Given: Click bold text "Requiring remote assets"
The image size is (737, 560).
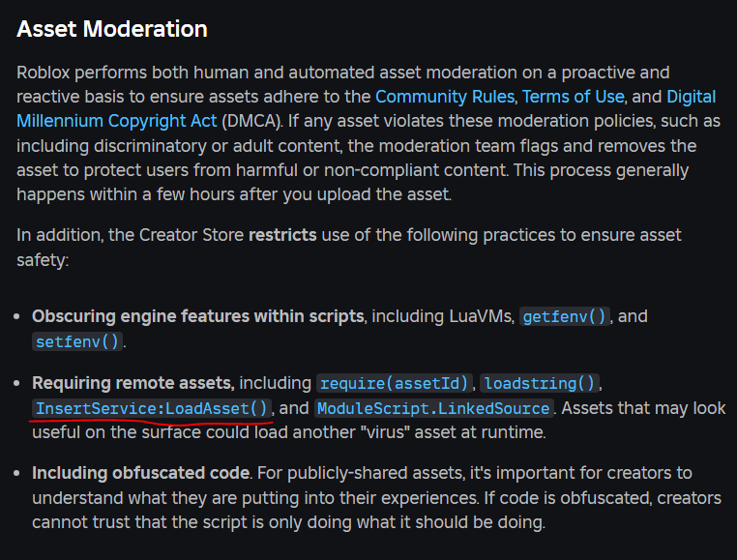Looking at the screenshot, I should [133, 383].
